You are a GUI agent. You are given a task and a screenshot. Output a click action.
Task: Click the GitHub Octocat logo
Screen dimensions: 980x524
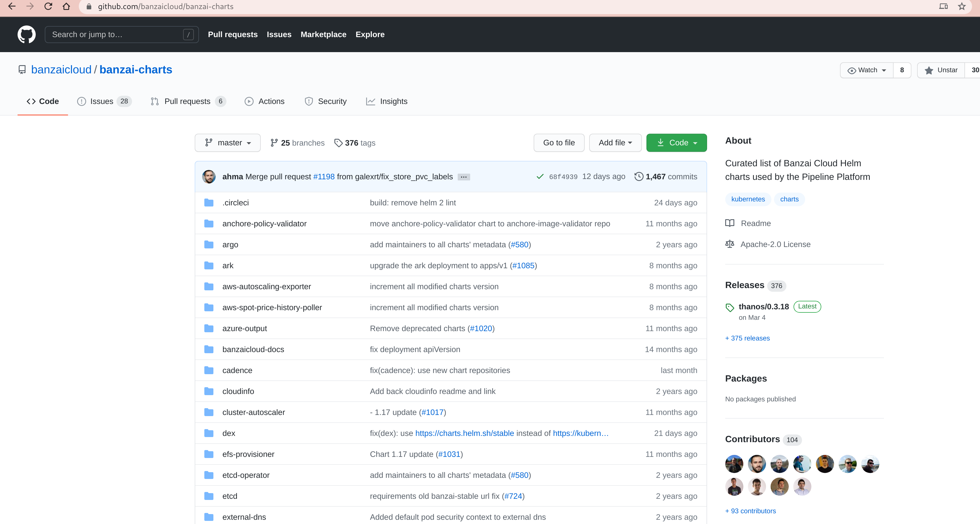tap(27, 35)
